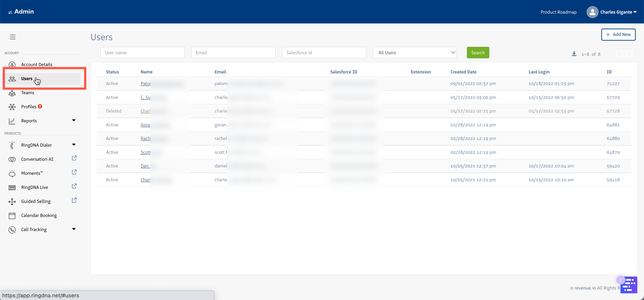Open Moments external link icon
This screenshot has height=300, width=644.
tap(74, 172)
